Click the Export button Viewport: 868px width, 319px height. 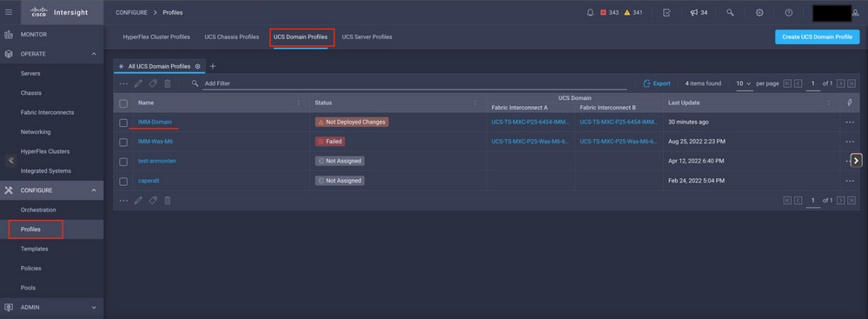(657, 83)
